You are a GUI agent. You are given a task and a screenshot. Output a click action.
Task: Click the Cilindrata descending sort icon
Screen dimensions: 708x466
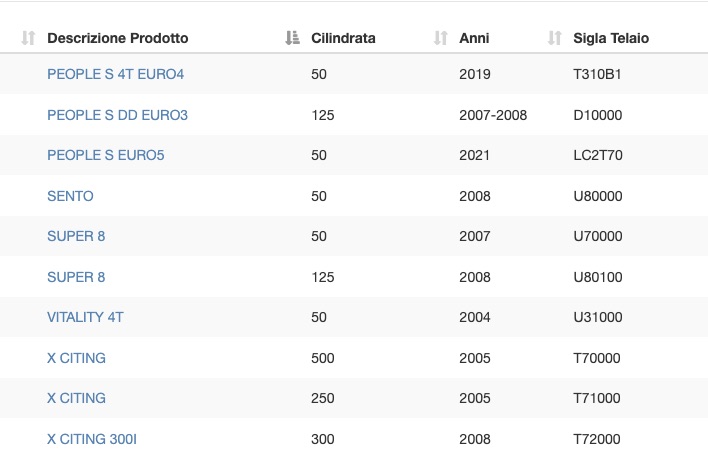pyautogui.click(x=292, y=38)
